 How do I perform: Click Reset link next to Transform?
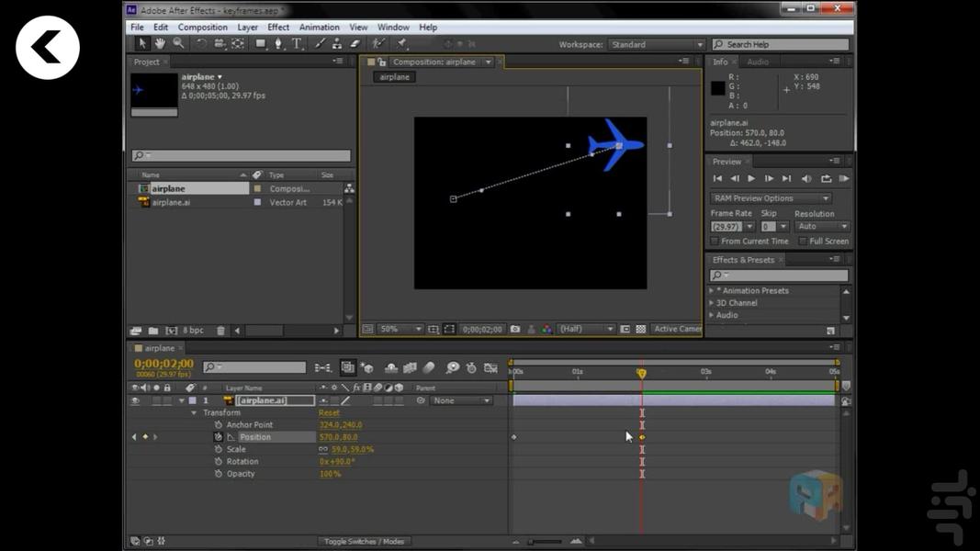(x=329, y=413)
